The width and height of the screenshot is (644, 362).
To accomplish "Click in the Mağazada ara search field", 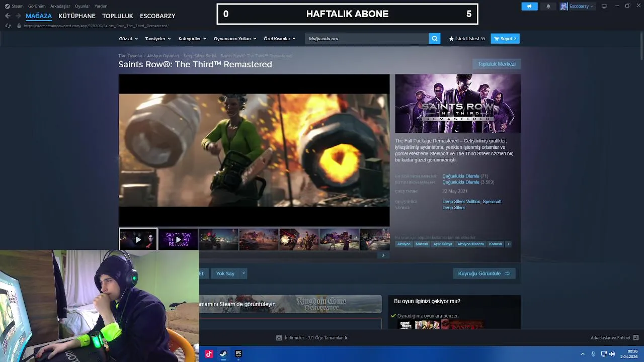I will (x=367, y=39).
